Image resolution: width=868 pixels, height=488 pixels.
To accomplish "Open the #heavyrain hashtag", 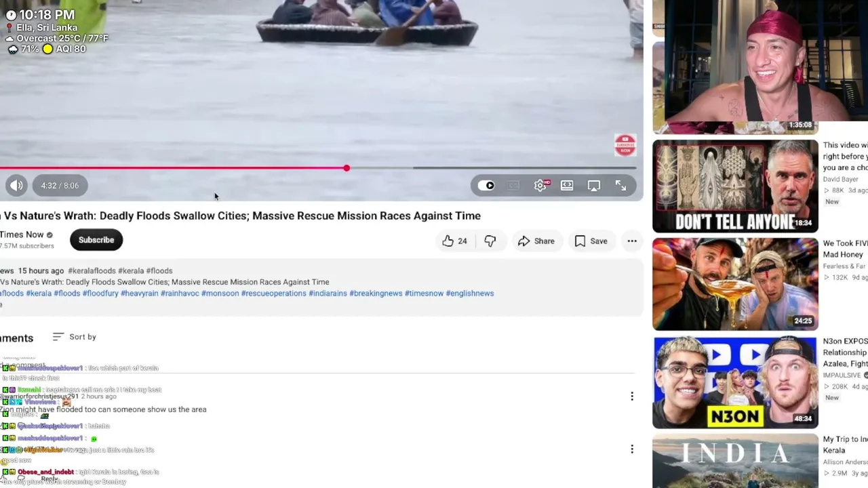I will coord(140,293).
